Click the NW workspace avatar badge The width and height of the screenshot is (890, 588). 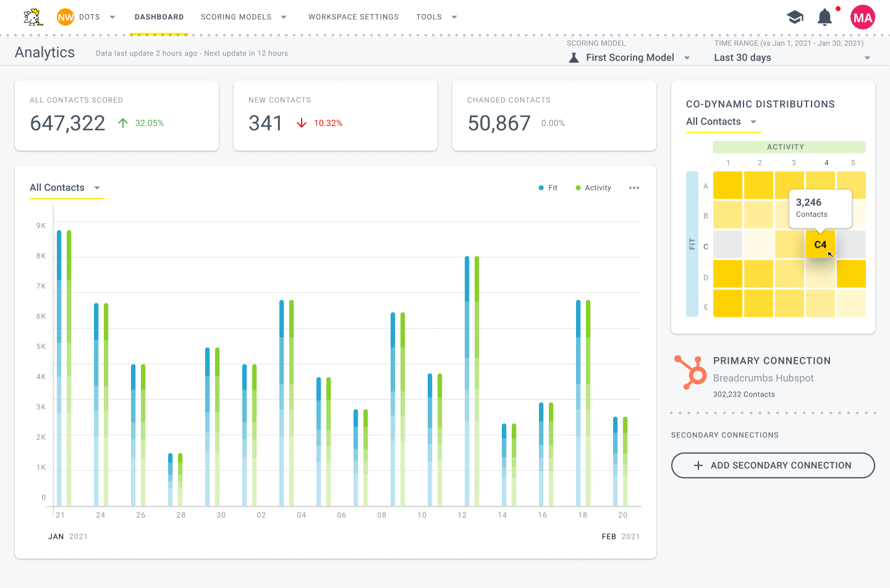coord(66,17)
